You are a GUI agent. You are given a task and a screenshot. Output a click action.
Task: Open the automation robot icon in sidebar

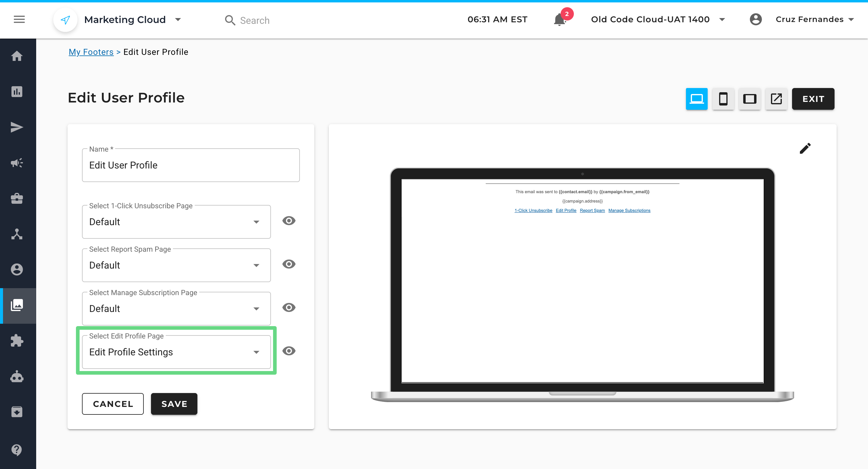coord(17,376)
